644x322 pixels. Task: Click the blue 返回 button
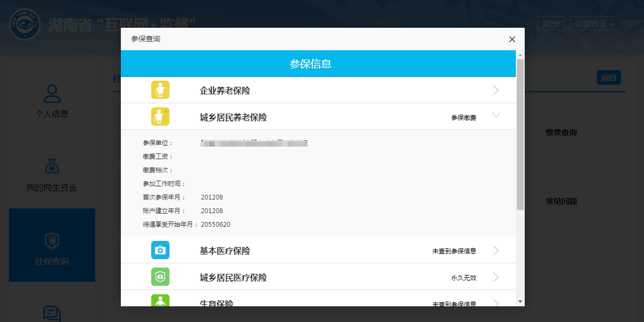[608, 78]
